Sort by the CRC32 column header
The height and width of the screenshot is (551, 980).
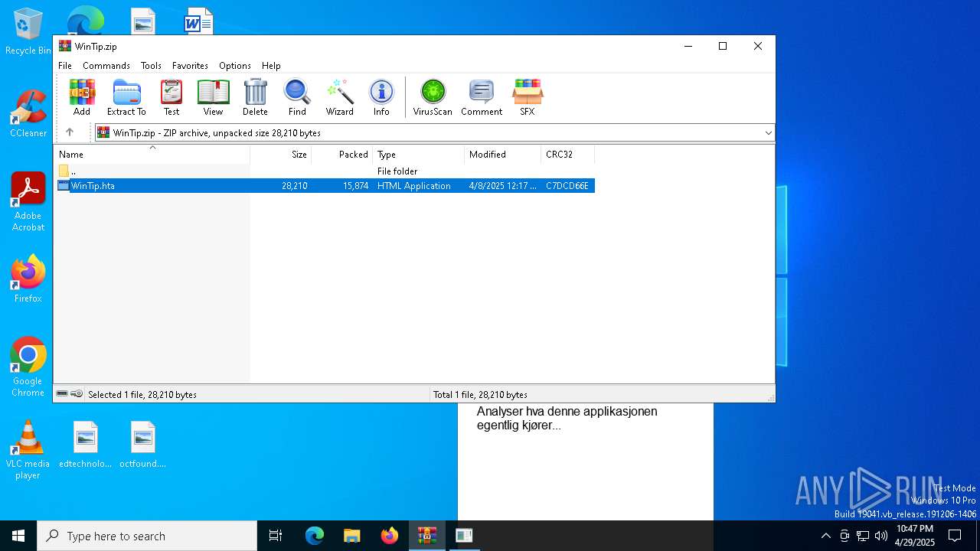pos(568,154)
